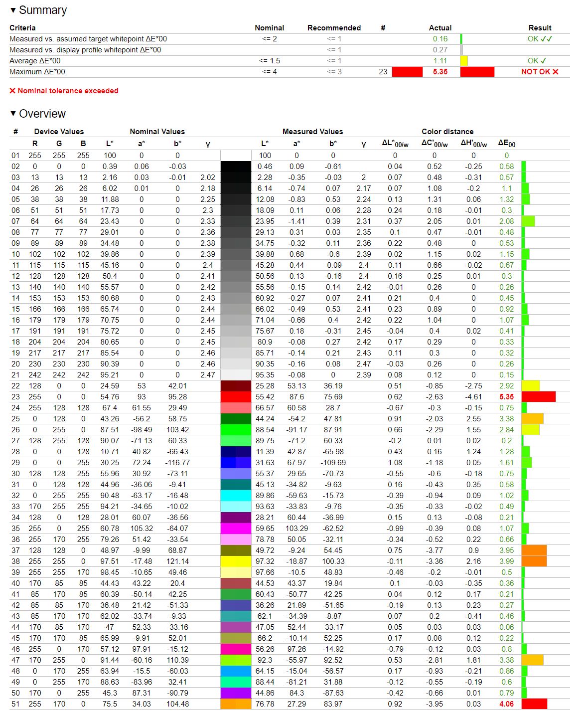Click the dark red swatch in row 22
The image size is (588, 718).
point(236,386)
